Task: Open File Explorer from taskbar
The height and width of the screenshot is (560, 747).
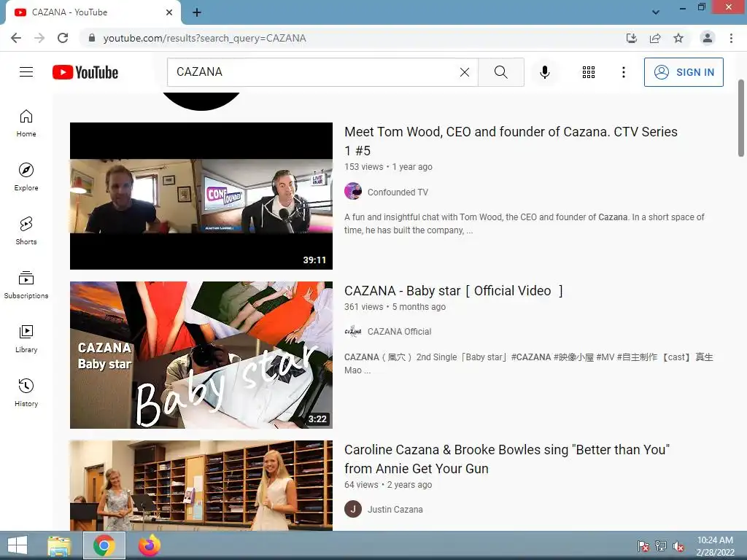Action: [x=60, y=545]
